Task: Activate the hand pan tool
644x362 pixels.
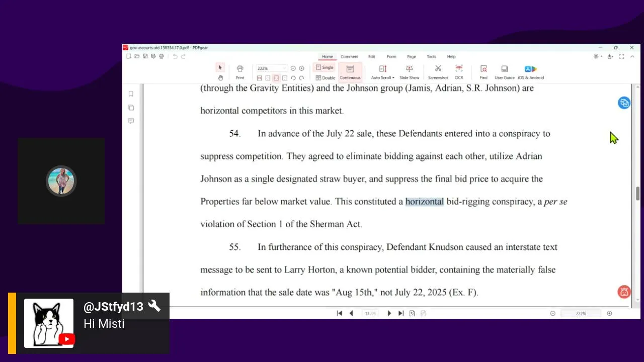Action: pos(220,77)
